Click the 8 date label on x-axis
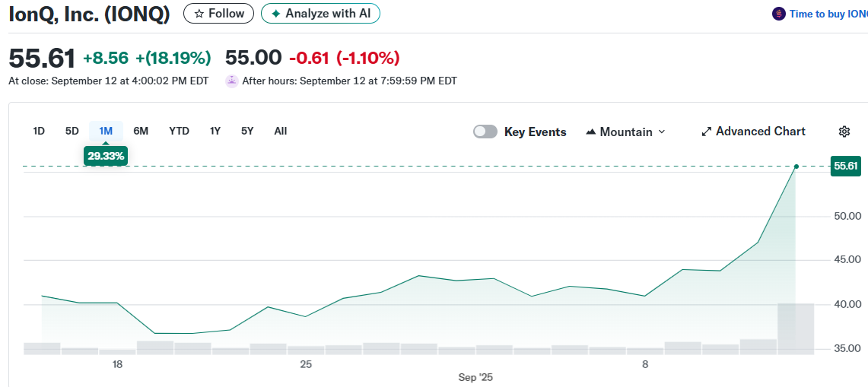868x387 pixels. click(645, 364)
